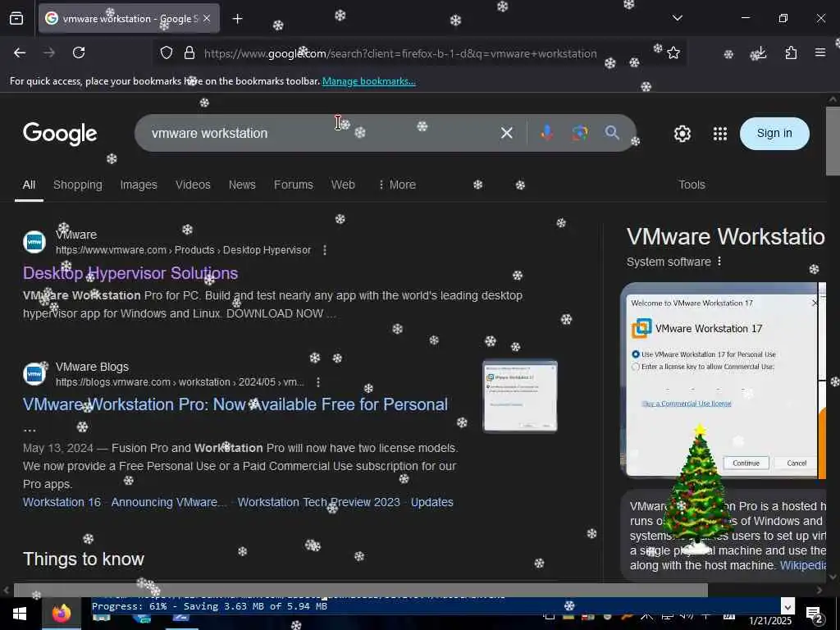Clear the Google search query
The image size is (840, 630).
506,133
